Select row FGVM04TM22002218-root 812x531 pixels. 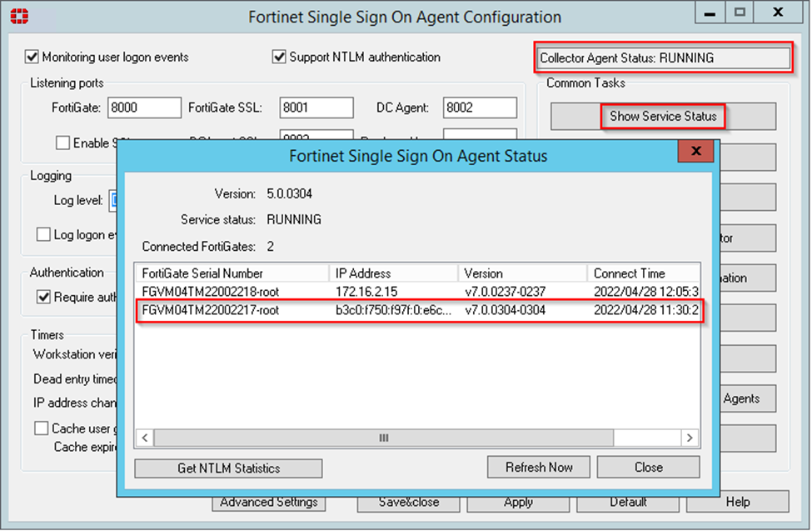[x=417, y=292]
